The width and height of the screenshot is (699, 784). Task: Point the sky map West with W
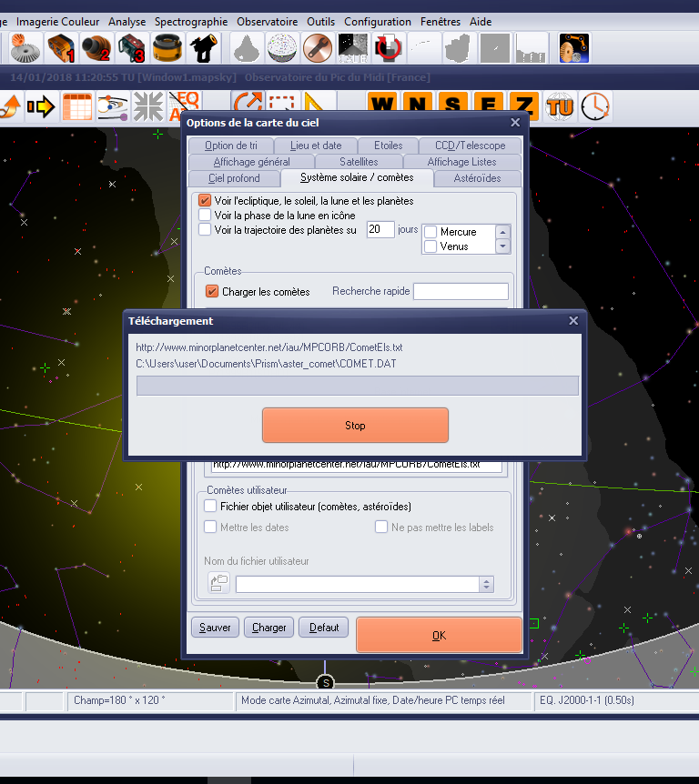(x=383, y=106)
